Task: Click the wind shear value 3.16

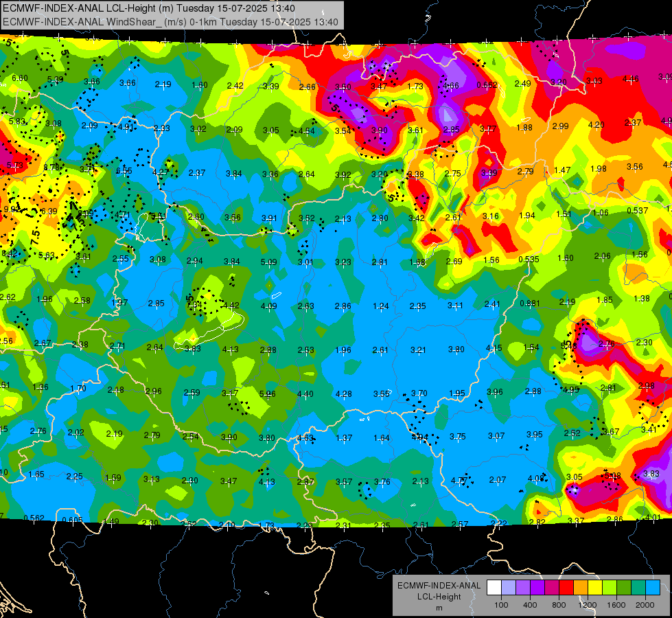Action: pyautogui.click(x=491, y=216)
